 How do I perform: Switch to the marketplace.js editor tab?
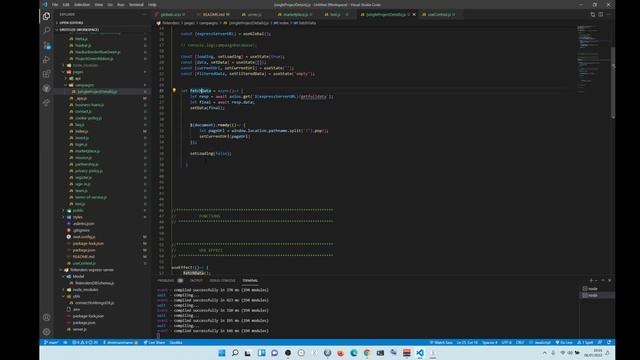coord(296,14)
